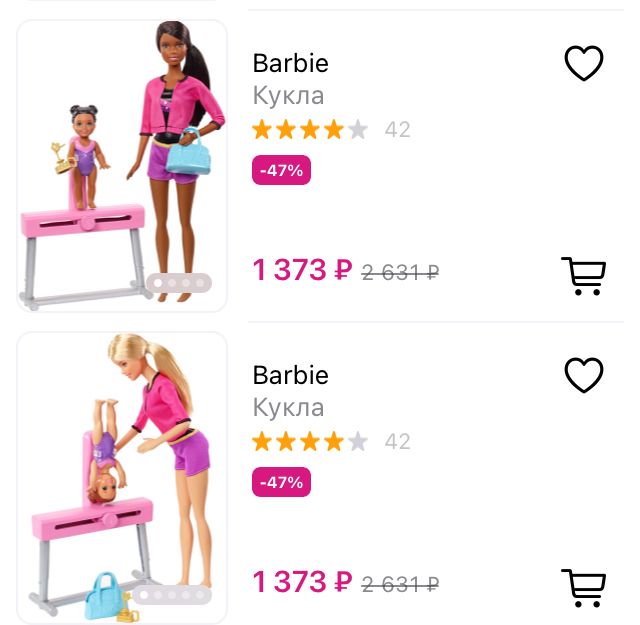The width and height of the screenshot is (640, 625).
Task: Add blonde Barbie doll to cart
Action: (x=584, y=588)
